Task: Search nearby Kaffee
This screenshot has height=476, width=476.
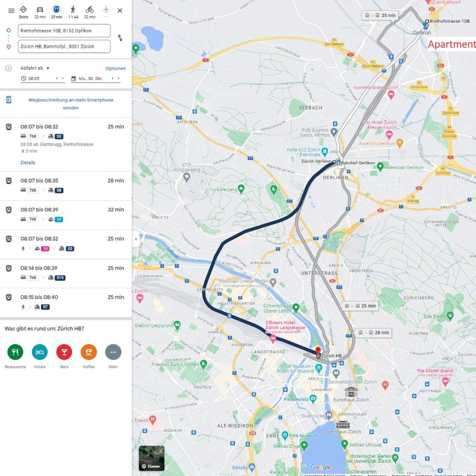Action: pyautogui.click(x=89, y=352)
